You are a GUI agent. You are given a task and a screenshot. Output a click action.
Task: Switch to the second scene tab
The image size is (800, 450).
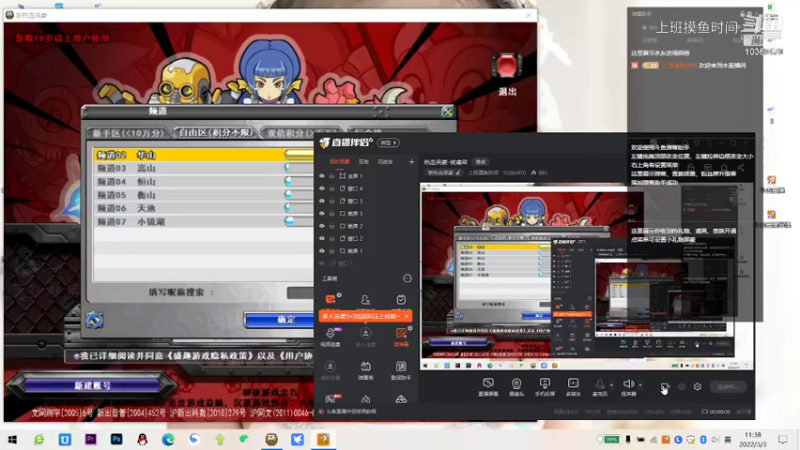click(x=363, y=162)
